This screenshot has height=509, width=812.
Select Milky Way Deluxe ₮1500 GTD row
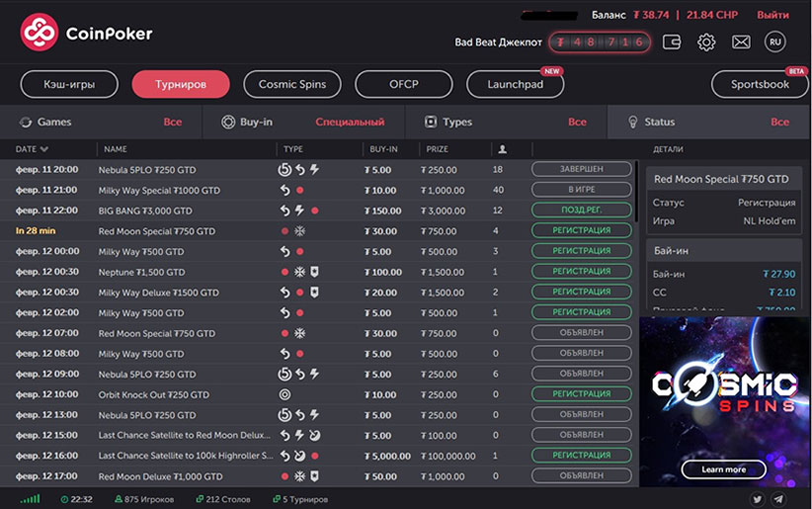click(x=316, y=293)
